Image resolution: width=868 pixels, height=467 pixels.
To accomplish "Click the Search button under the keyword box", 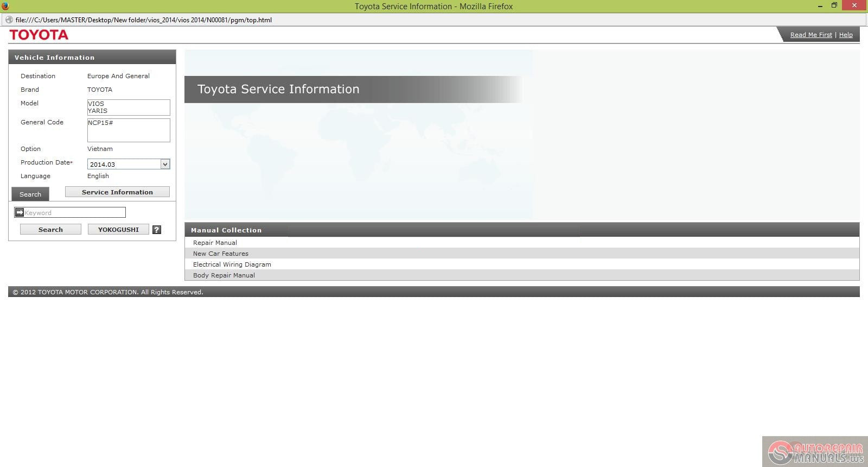I will coord(50,230).
